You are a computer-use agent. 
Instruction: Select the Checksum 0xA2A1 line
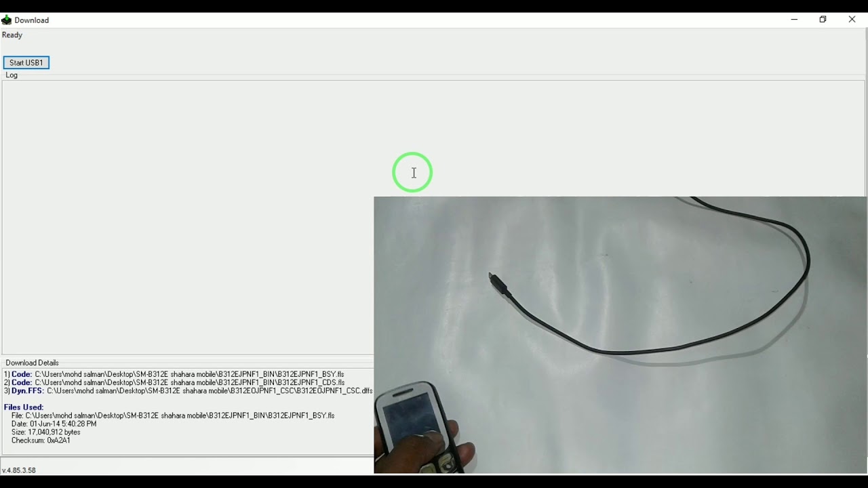click(x=41, y=441)
